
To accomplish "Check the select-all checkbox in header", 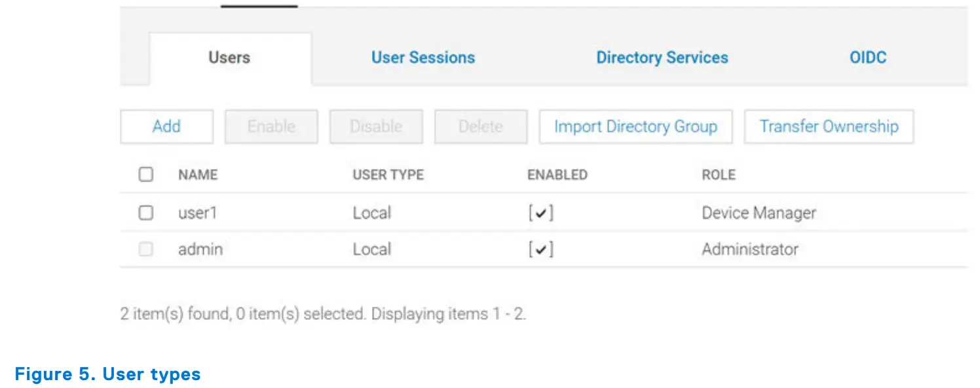I will (145, 174).
